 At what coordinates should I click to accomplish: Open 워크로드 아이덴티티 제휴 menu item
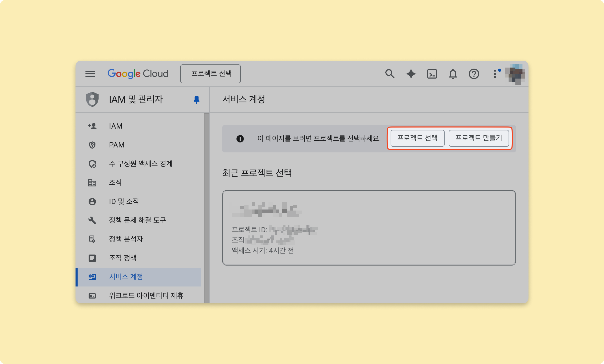click(146, 296)
